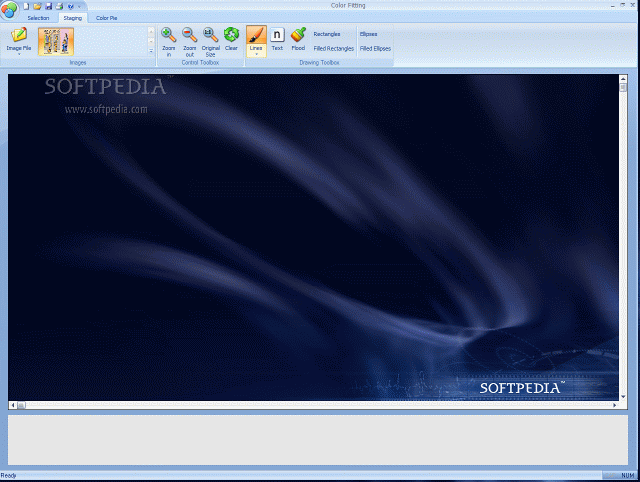Save using the floppy disk icon
Viewport: 640px width, 482px height.
49,6
